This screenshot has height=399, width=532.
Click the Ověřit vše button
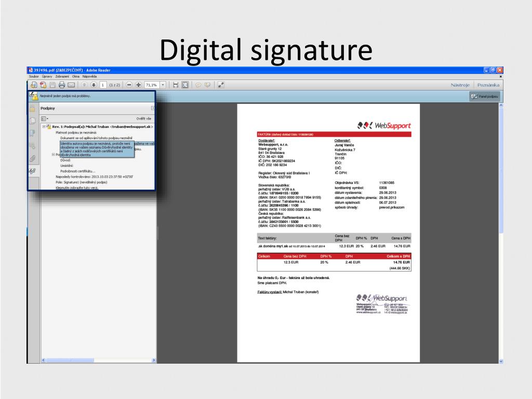tap(144, 119)
